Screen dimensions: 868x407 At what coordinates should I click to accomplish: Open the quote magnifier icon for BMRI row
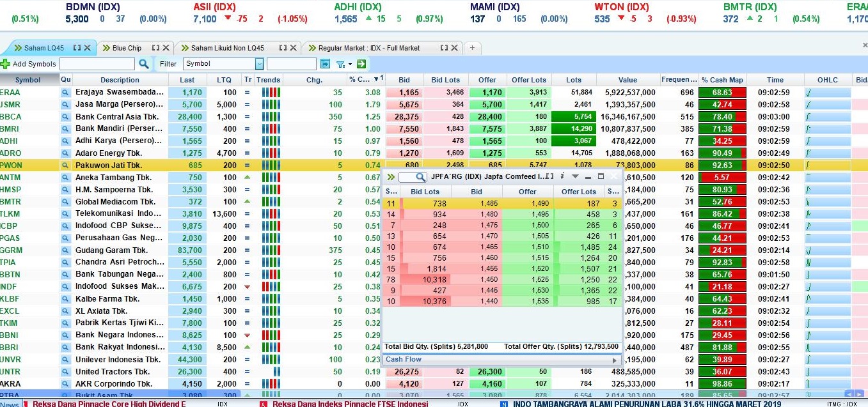tap(65, 129)
